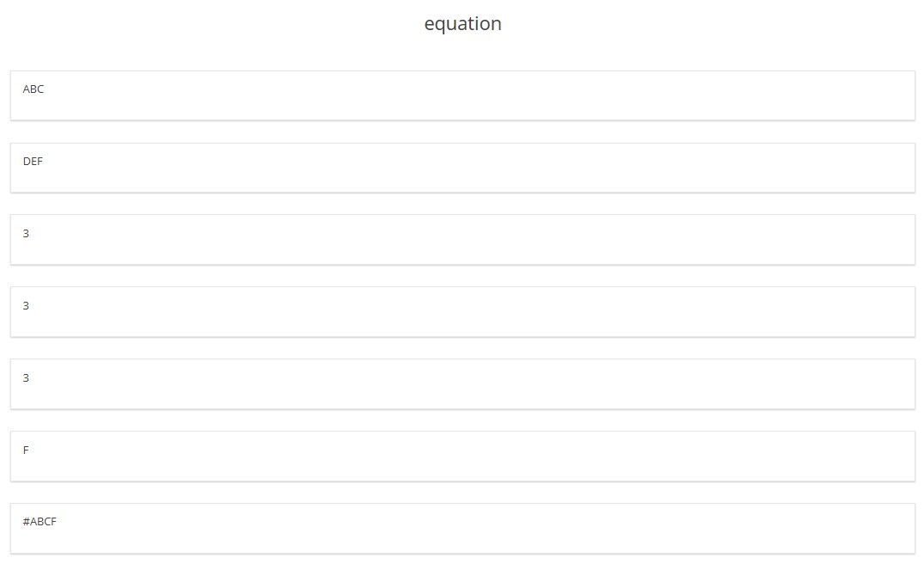Click the 'ABC' text label

34,89
